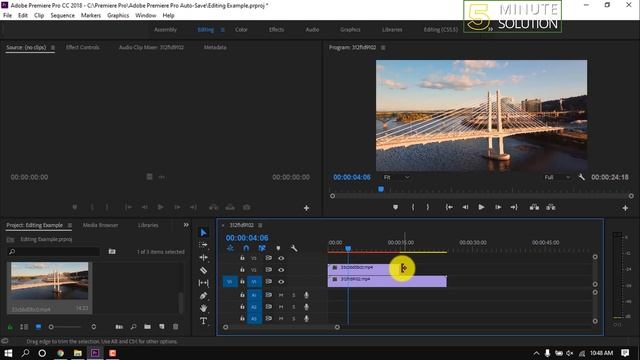Go to Out point in Program monitor

[x=514, y=207]
